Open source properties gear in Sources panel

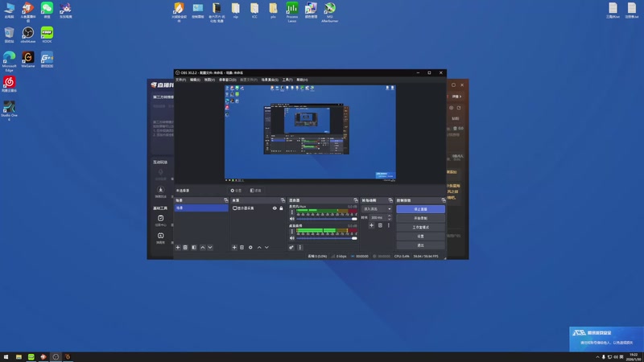pyautogui.click(x=250, y=248)
